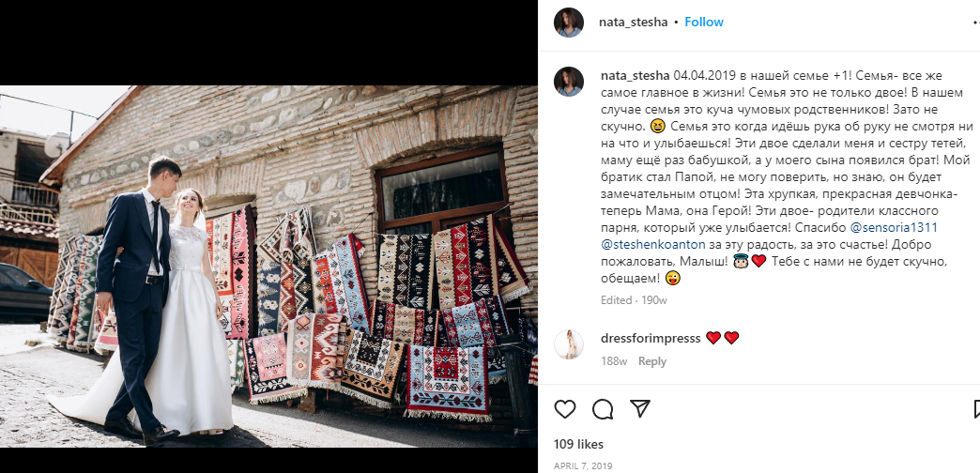This screenshot has height=473, width=980.
Task: Save post with bookmark icon
Action: coord(977,409)
